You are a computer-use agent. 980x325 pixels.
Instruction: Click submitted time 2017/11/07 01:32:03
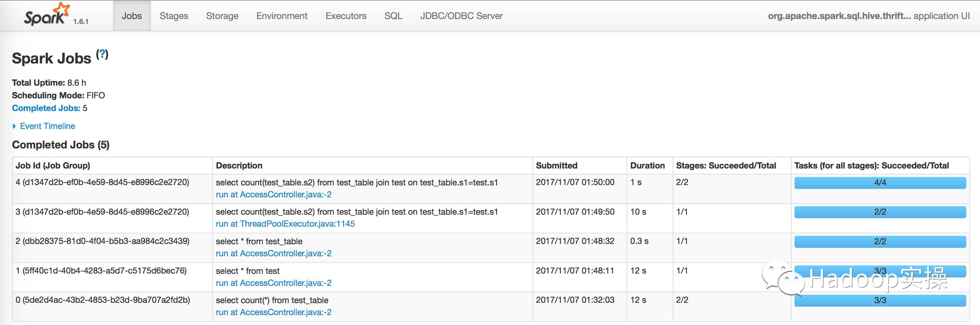(x=575, y=300)
